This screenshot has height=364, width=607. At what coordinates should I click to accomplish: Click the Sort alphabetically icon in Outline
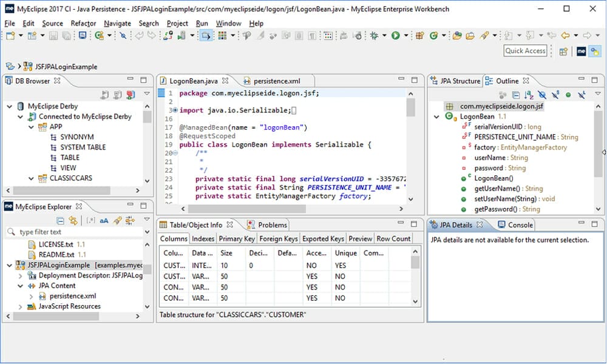pyautogui.click(x=527, y=95)
